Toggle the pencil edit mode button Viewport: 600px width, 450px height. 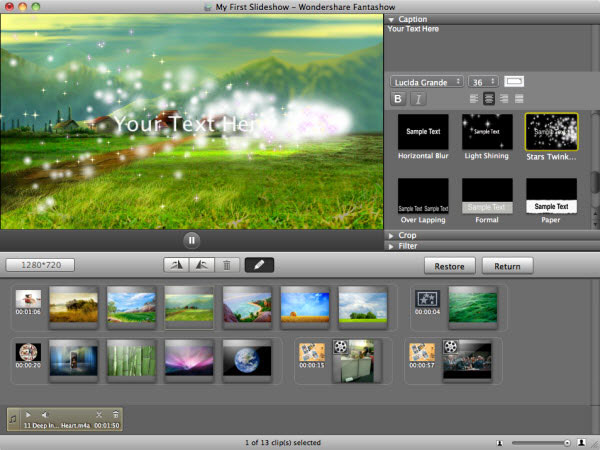[x=259, y=265]
